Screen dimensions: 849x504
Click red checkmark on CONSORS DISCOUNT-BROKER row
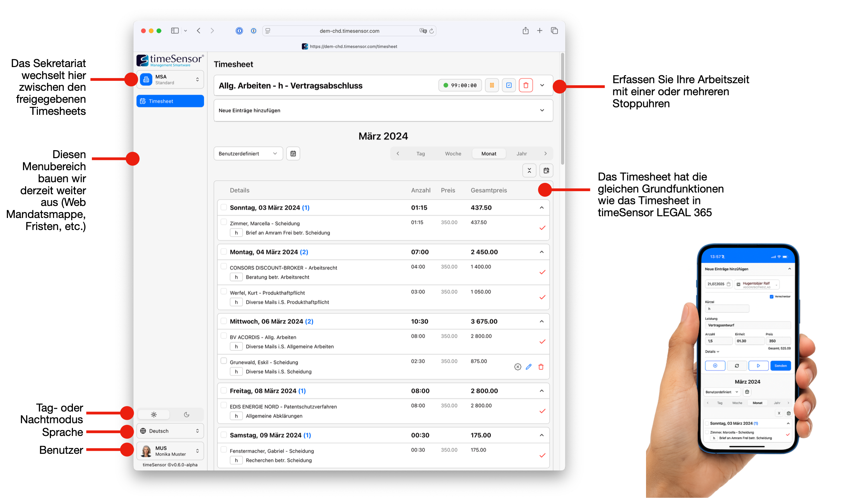tap(542, 272)
